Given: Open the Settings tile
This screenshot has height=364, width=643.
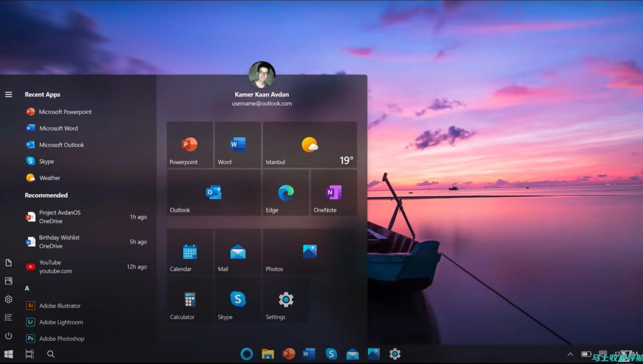Looking at the screenshot, I should pos(286,300).
